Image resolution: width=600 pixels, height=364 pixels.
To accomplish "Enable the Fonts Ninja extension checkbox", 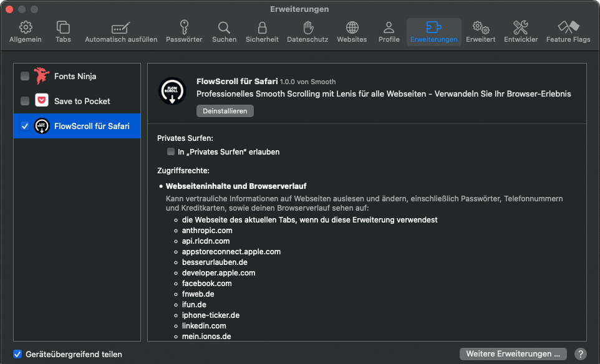I will (25, 76).
